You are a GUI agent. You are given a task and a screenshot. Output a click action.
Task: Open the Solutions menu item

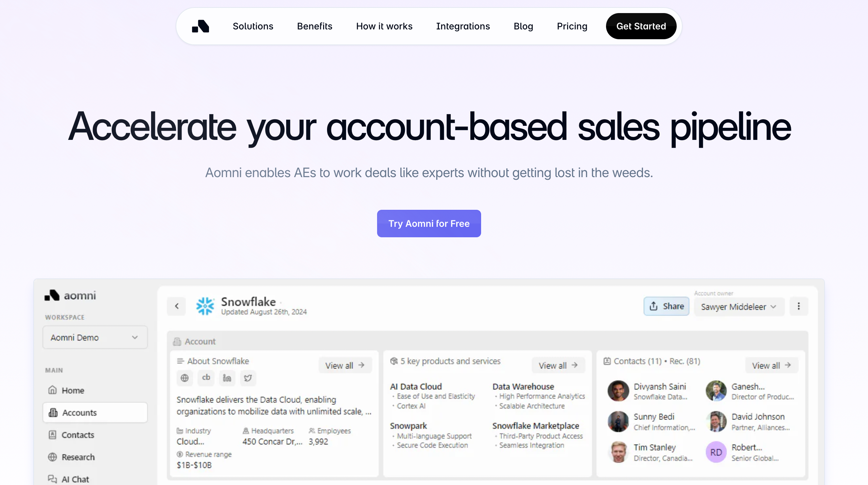[253, 26]
